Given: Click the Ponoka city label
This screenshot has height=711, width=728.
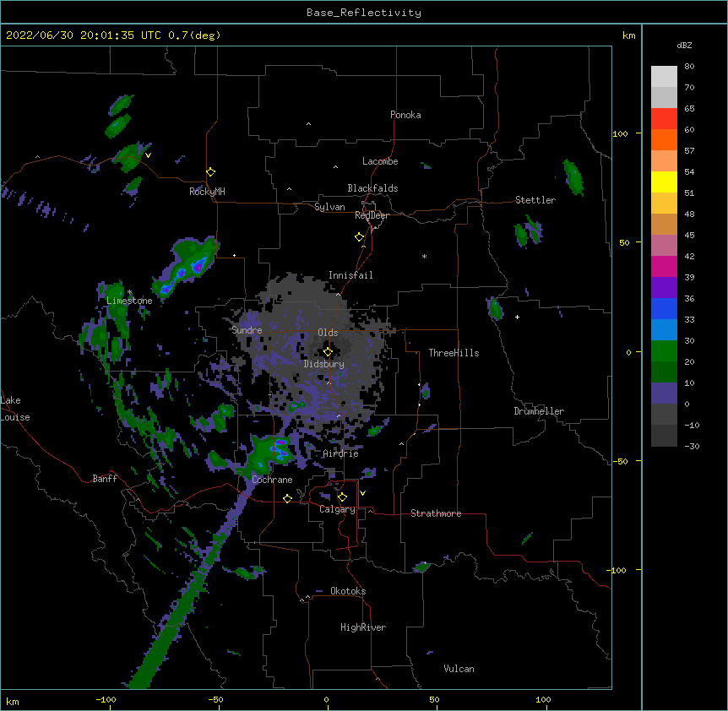Looking at the screenshot, I should [405, 115].
